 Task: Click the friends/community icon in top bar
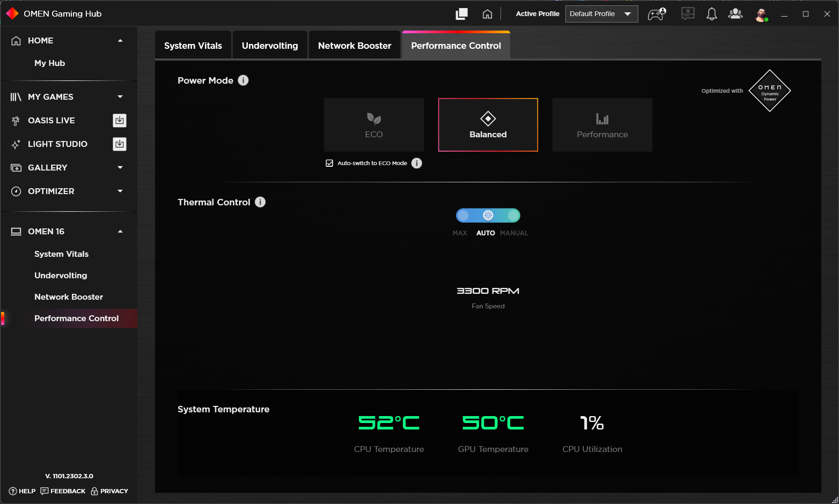coord(735,13)
